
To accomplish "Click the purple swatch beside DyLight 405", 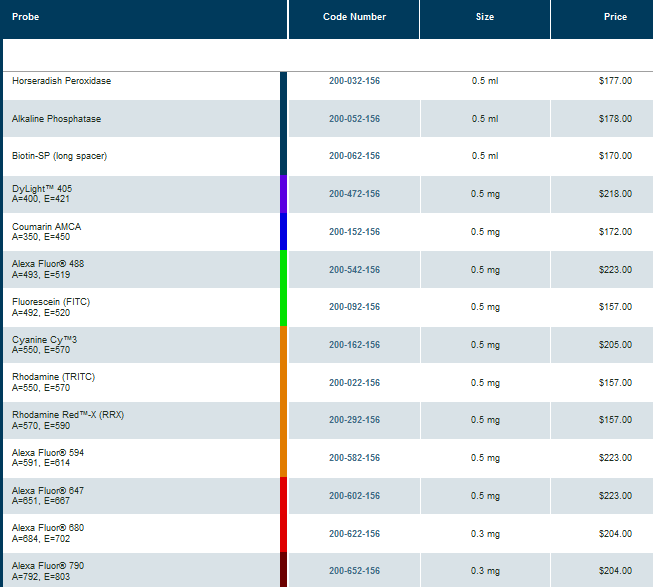I will (x=284, y=194).
